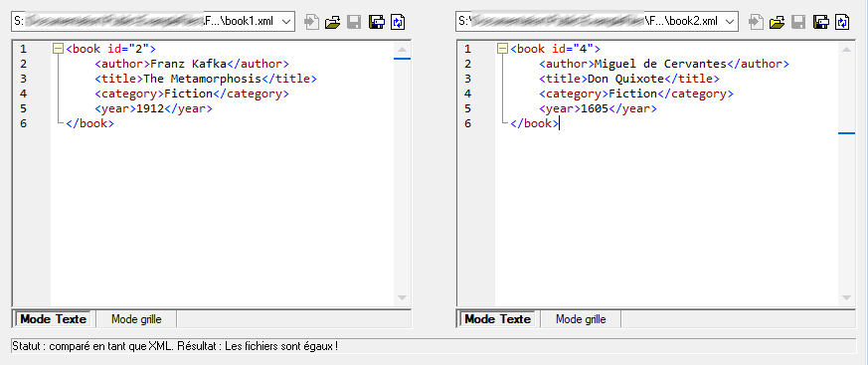868x365 pixels.
Task: Click the save-as icon for left file
Action: coord(377,22)
